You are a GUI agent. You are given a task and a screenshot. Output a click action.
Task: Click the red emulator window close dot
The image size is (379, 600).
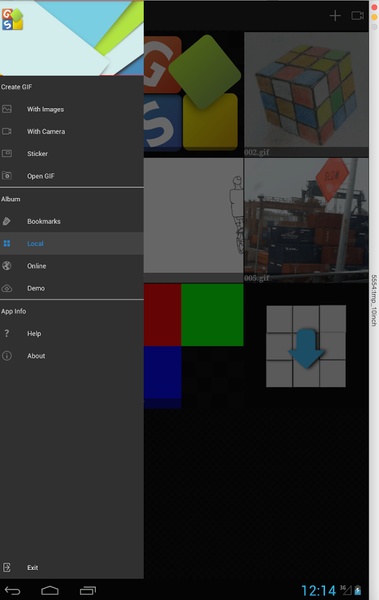coord(374,8)
